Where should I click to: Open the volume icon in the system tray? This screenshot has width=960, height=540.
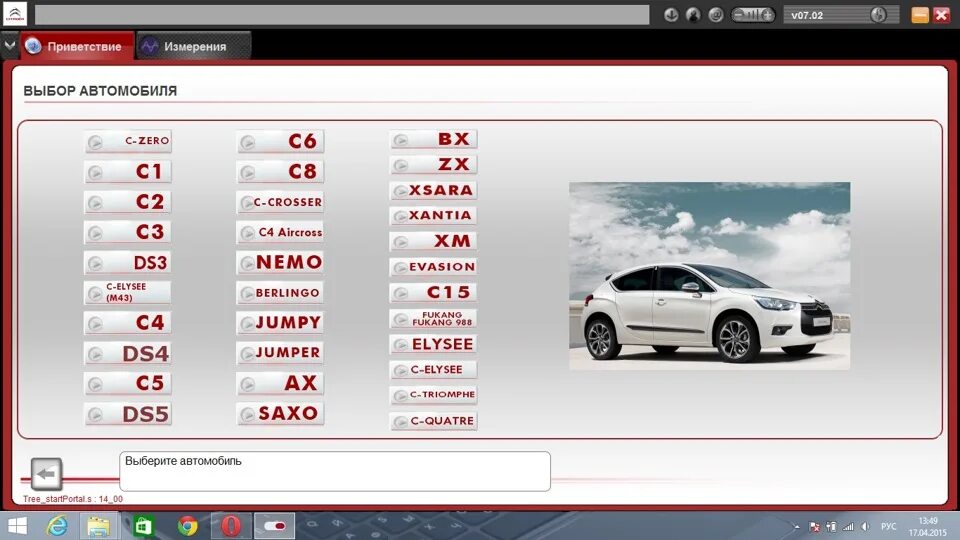click(x=865, y=527)
